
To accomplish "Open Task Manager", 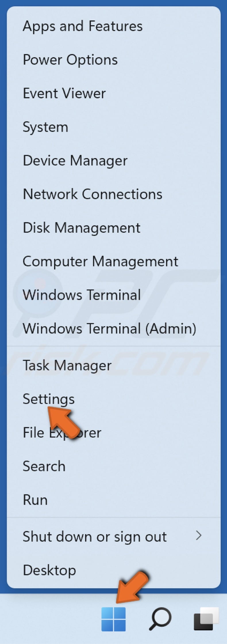I will [x=67, y=365].
